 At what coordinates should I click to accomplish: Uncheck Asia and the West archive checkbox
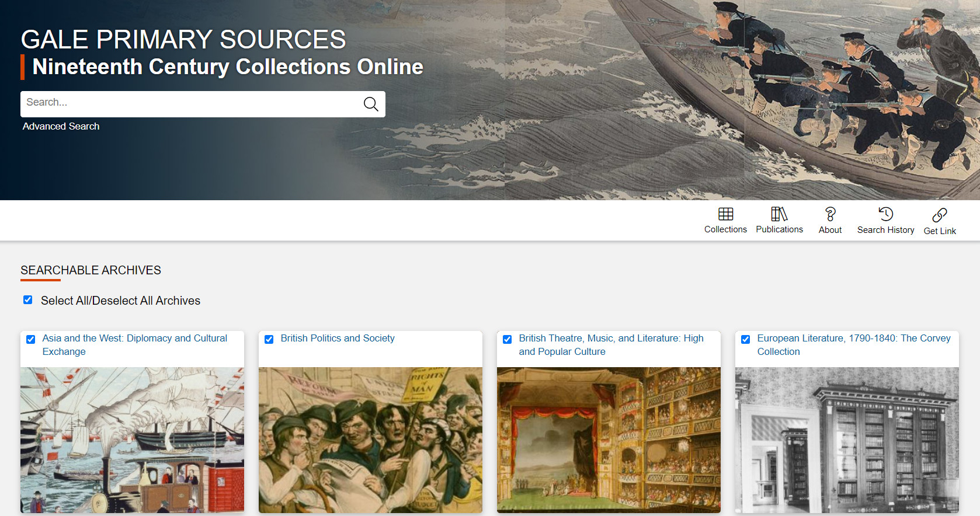[30, 339]
